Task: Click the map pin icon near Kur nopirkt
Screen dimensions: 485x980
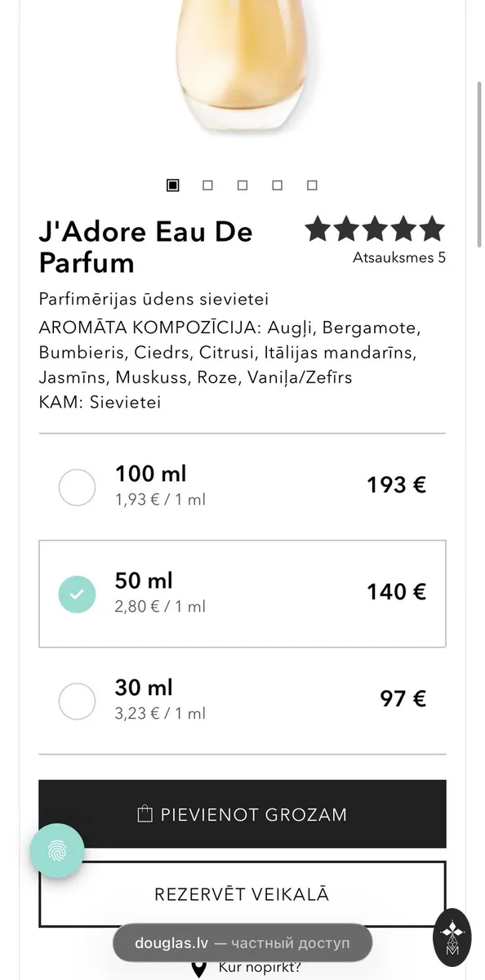Action: (x=198, y=969)
